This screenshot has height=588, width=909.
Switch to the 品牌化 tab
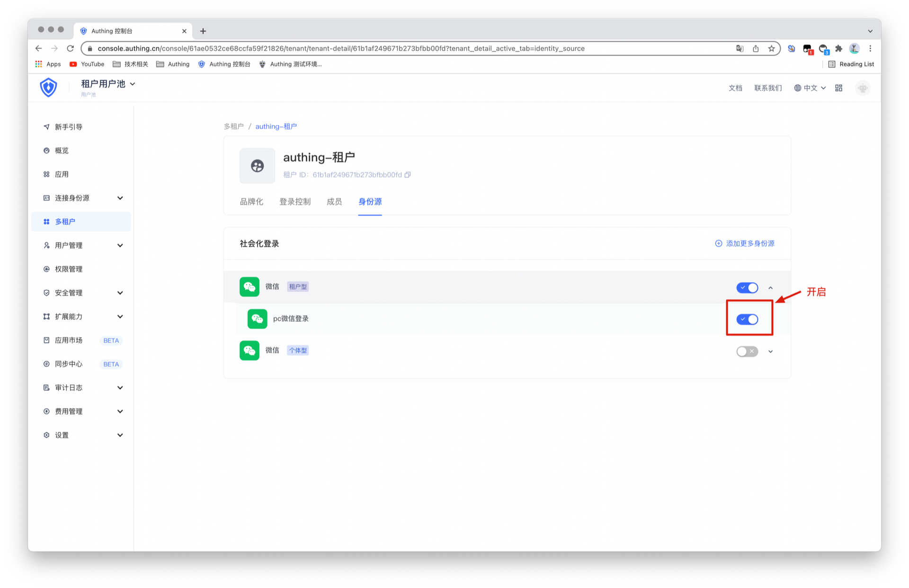point(251,202)
